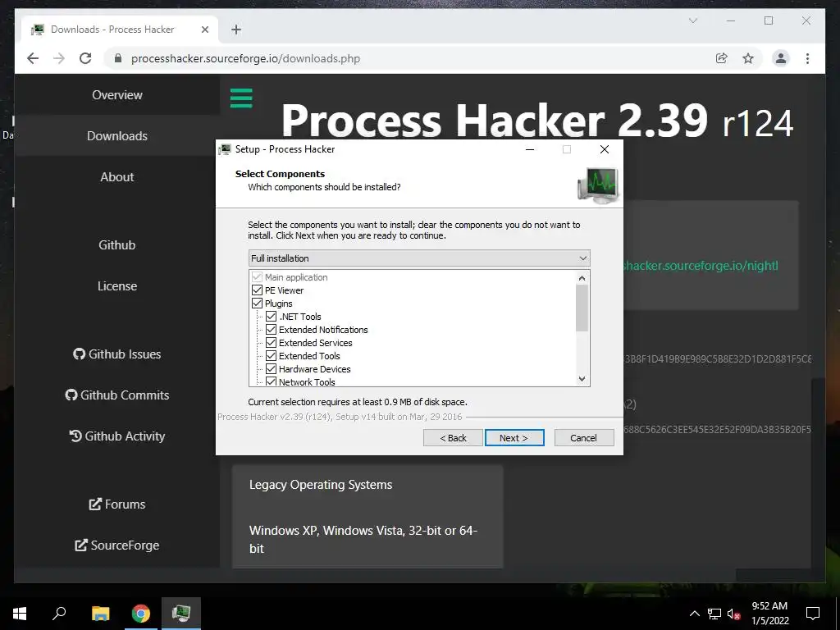Open a new Chrome tab

[x=236, y=30]
